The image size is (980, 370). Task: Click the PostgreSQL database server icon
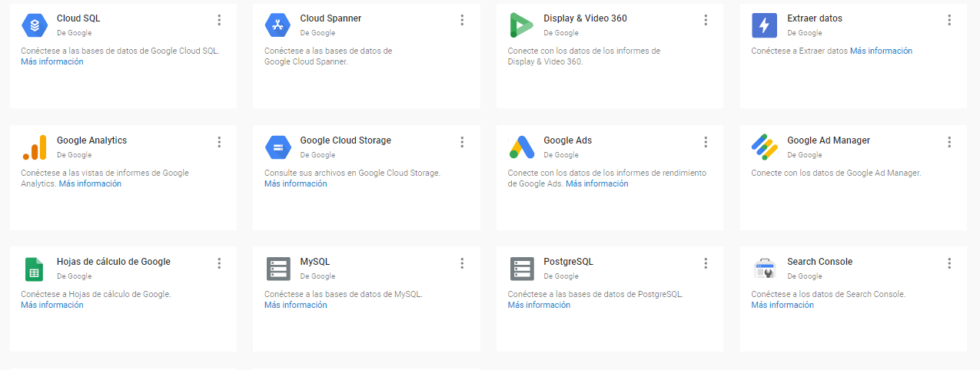(x=521, y=269)
